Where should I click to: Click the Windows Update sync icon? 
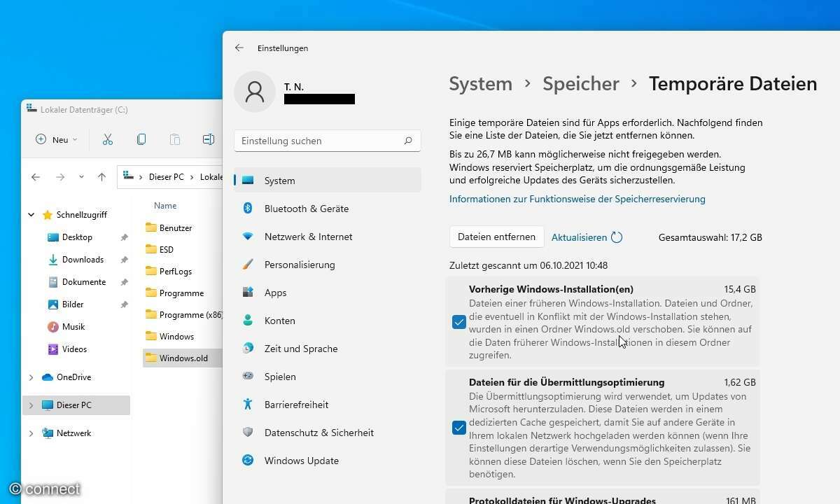[x=248, y=460]
